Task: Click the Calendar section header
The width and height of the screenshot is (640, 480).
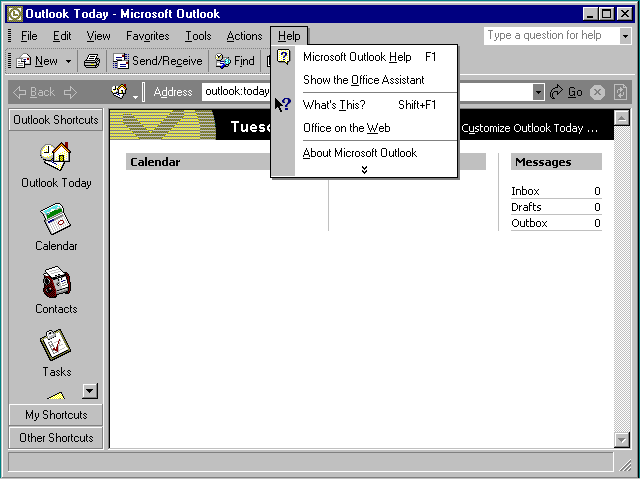Action: 155,162
